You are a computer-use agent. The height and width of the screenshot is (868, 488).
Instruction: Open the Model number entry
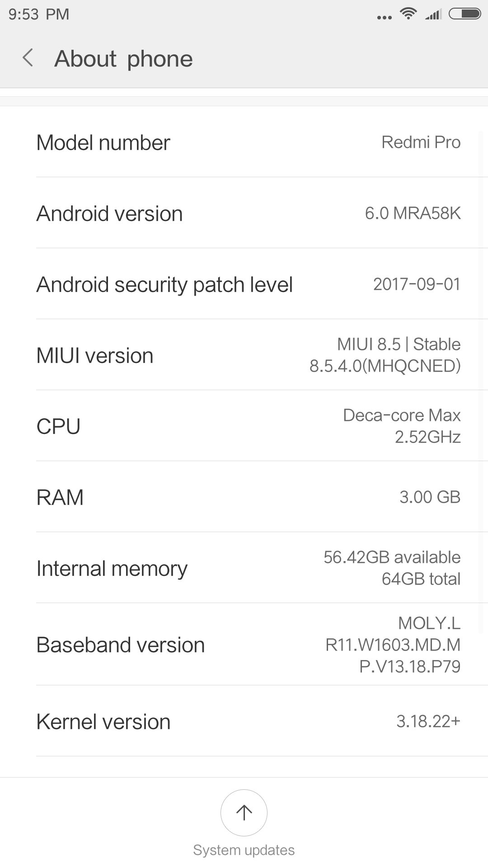pos(244,142)
